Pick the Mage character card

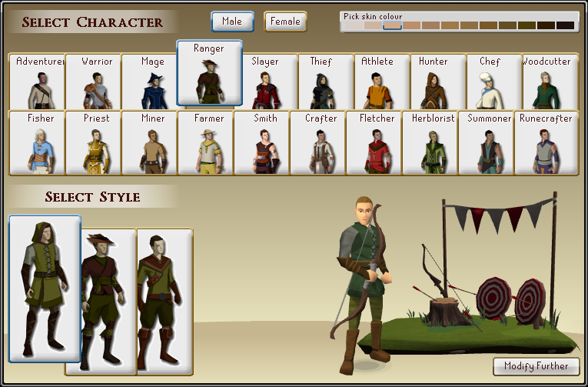pyautogui.click(x=149, y=82)
